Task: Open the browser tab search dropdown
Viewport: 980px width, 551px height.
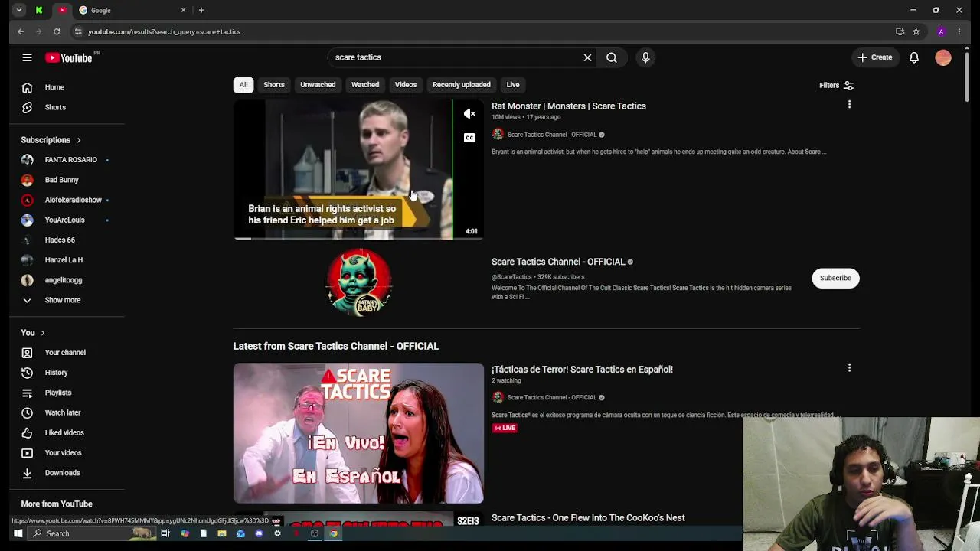Action: pos(19,10)
